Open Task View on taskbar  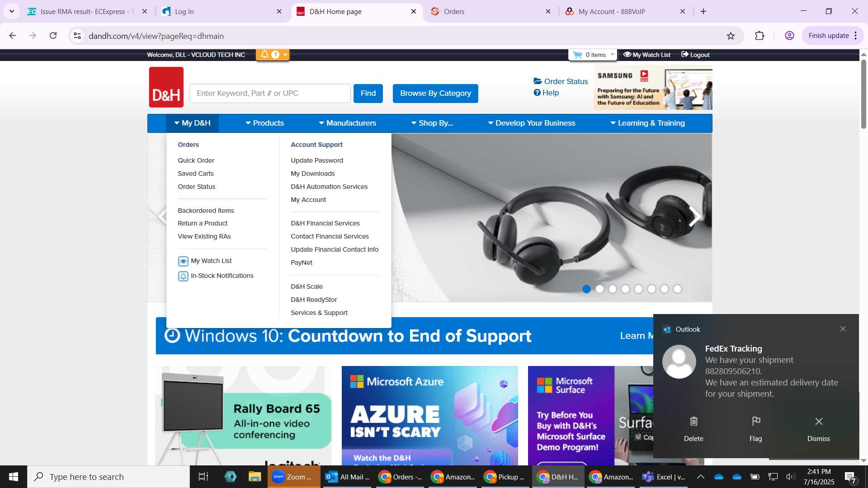click(203, 477)
